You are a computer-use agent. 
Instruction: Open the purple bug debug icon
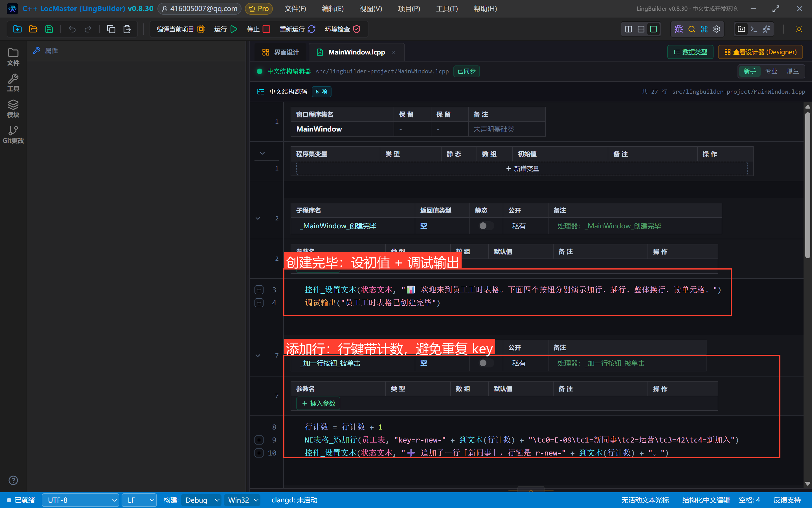point(679,29)
